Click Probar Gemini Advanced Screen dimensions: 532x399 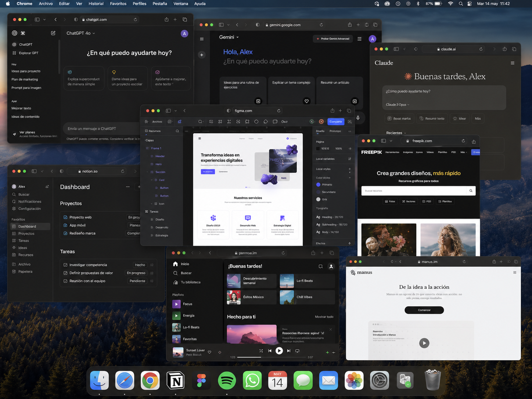(x=333, y=39)
